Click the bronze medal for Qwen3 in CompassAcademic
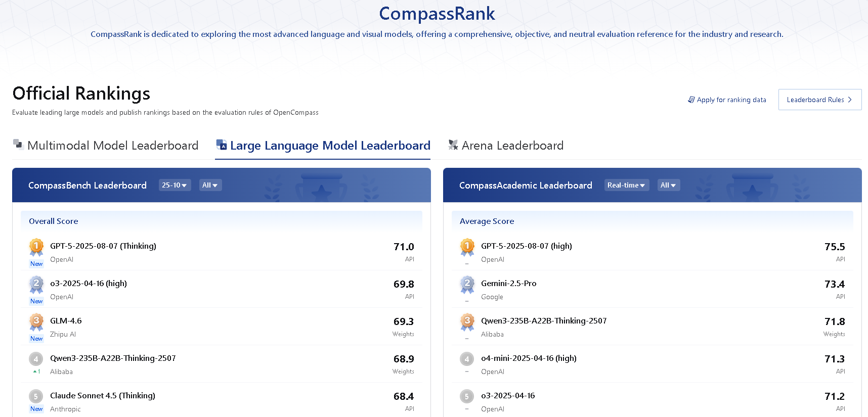The height and width of the screenshot is (417, 868). click(467, 322)
